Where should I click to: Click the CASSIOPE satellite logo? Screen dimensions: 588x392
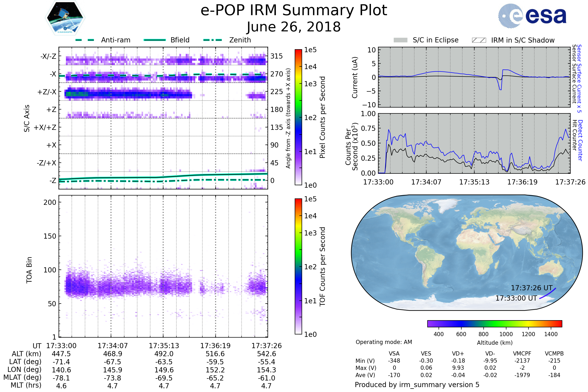pyautogui.click(x=65, y=18)
